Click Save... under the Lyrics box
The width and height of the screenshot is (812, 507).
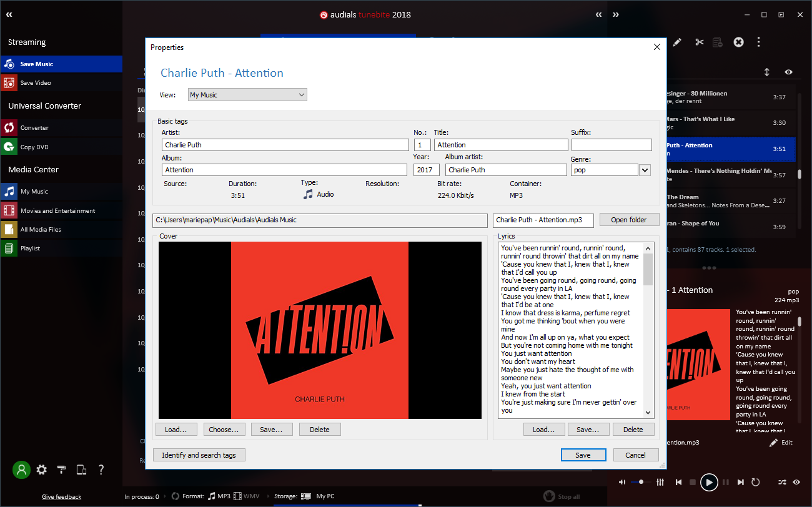pyautogui.click(x=588, y=430)
